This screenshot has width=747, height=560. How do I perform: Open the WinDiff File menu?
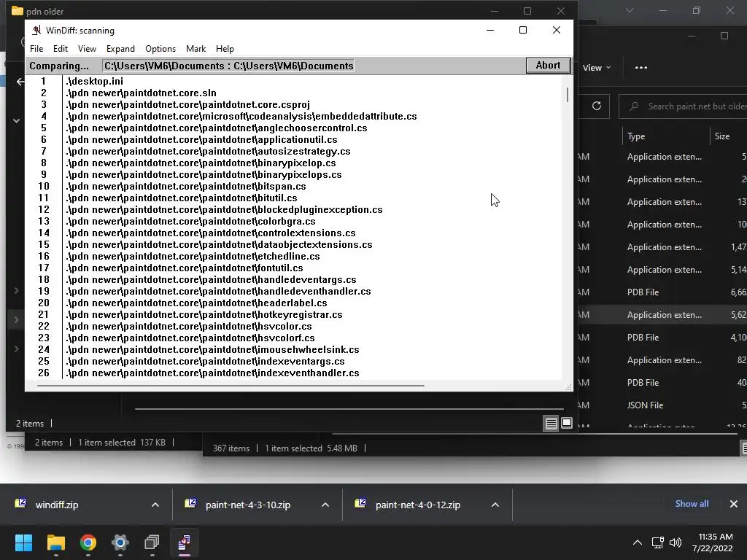pos(36,49)
